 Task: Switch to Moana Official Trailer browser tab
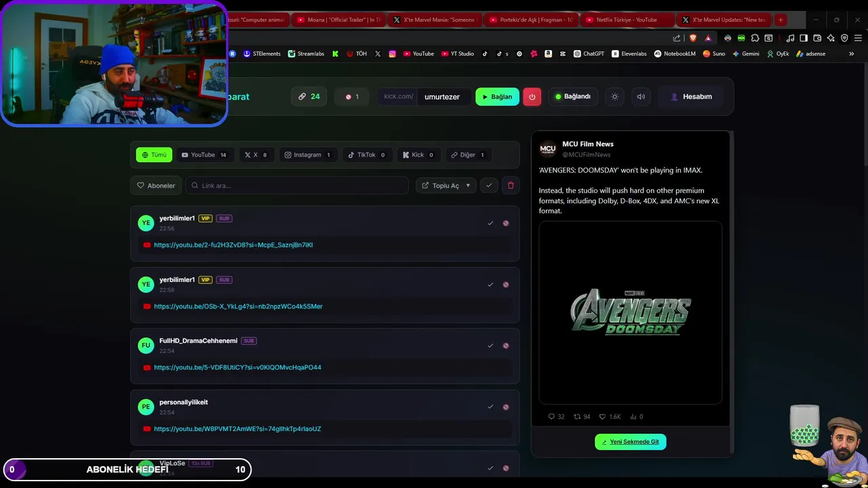(x=339, y=20)
